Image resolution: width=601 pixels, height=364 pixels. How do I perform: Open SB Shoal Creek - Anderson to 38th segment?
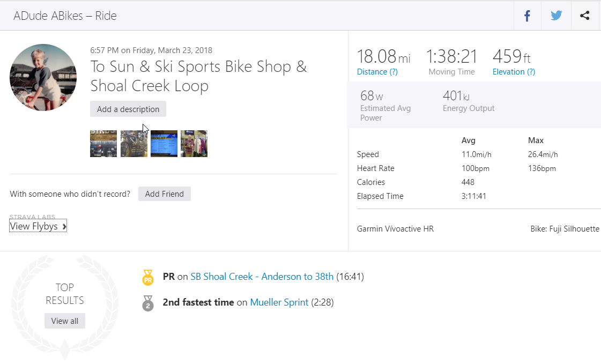(x=262, y=277)
